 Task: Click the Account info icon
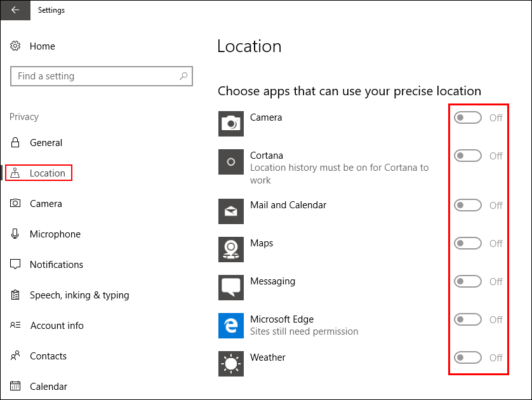(x=15, y=325)
